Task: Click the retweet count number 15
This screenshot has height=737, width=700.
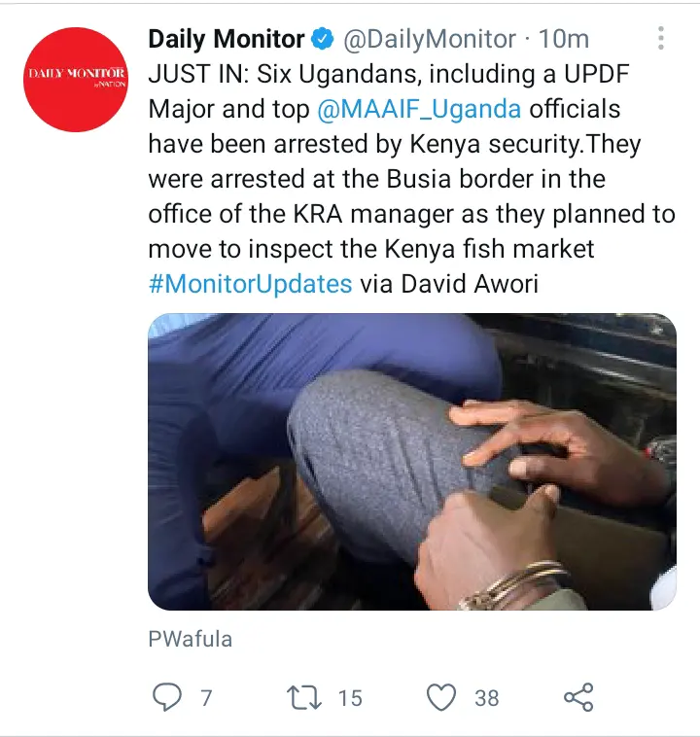Action: [350, 698]
